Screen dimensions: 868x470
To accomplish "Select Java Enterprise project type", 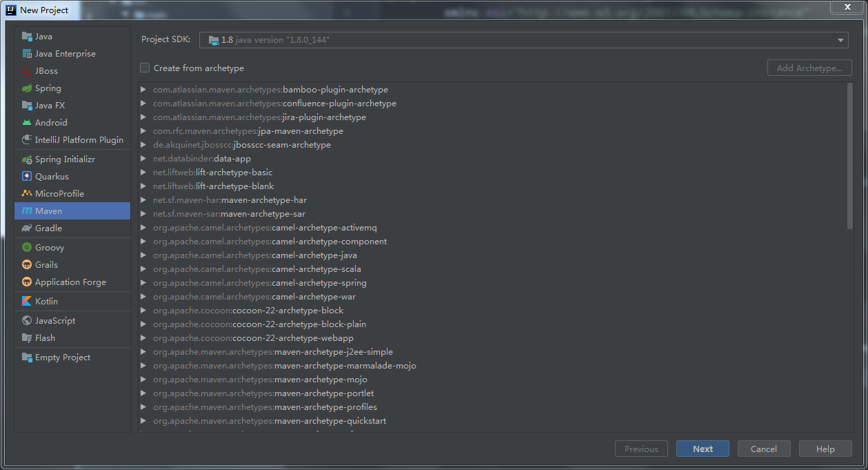I will (x=72, y=54).
